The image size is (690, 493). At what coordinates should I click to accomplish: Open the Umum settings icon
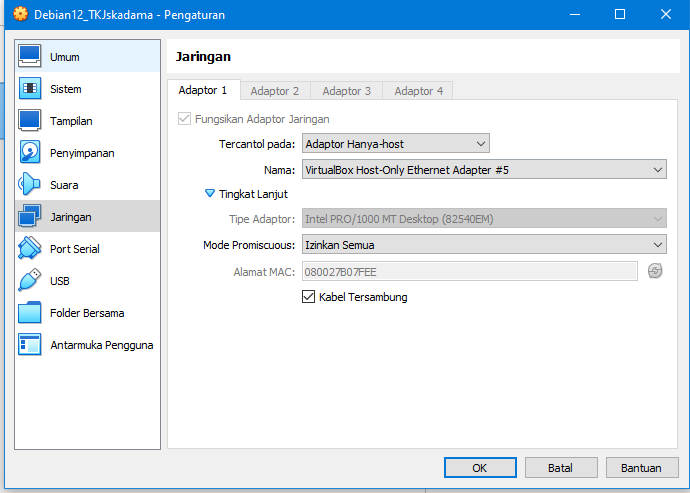(x=30, y=57)
